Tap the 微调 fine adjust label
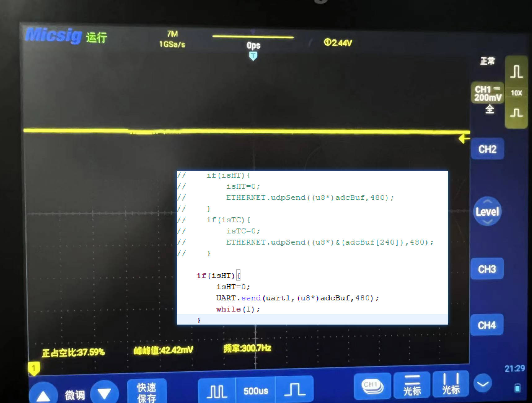The width and height of the screenshot is (532, 403). (x=75, y=395)
